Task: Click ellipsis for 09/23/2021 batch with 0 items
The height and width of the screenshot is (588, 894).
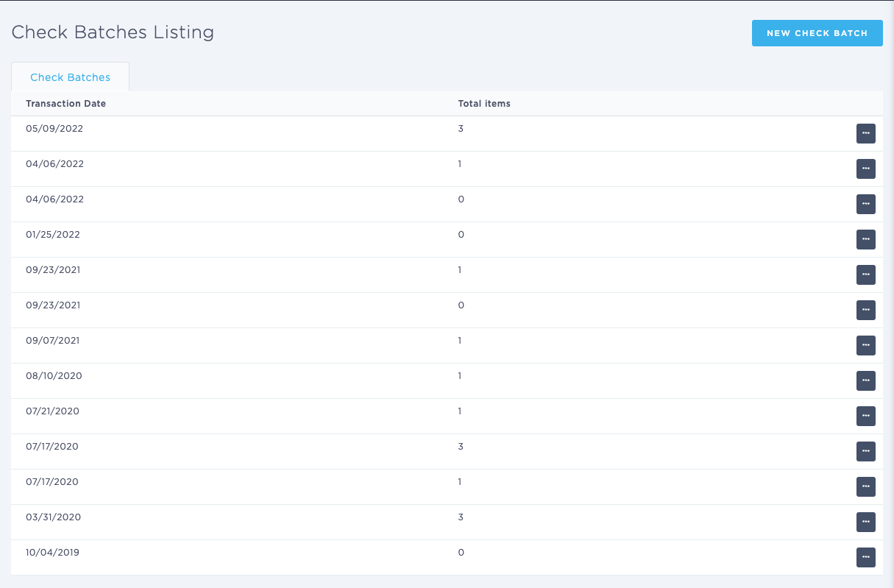Action: point(865,310)
